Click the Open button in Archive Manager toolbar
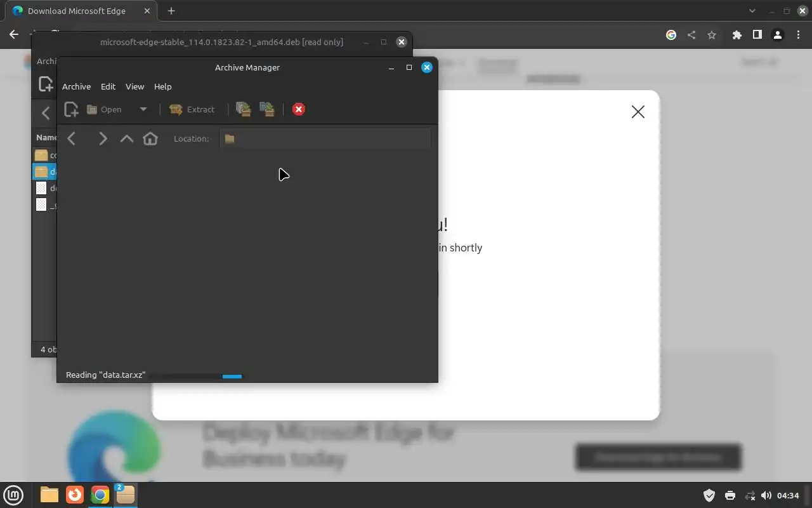Viewport: 812px width, 508px height. (104, 109)
